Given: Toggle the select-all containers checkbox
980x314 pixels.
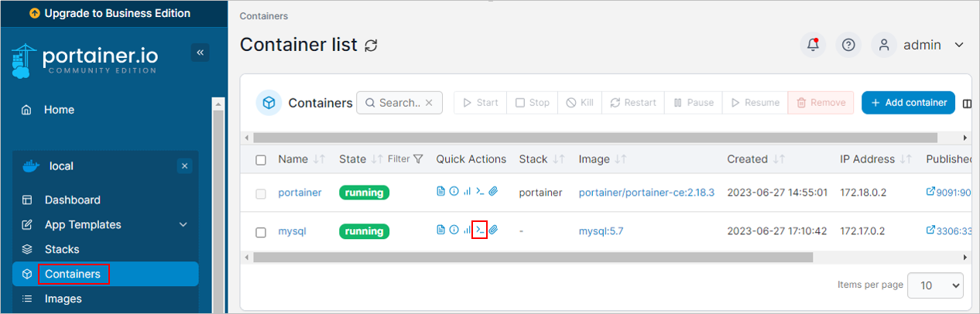Looking at the screenshot, I should tap(261, 160).
